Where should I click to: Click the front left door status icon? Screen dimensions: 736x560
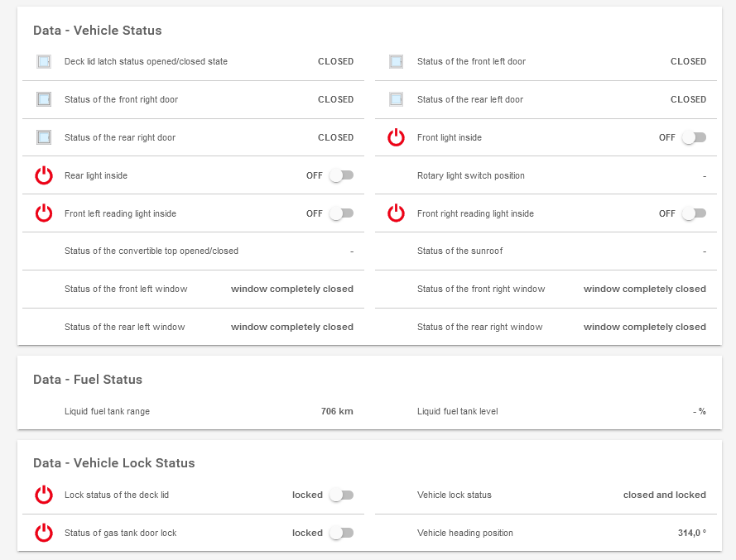click(x=397, y=62)
